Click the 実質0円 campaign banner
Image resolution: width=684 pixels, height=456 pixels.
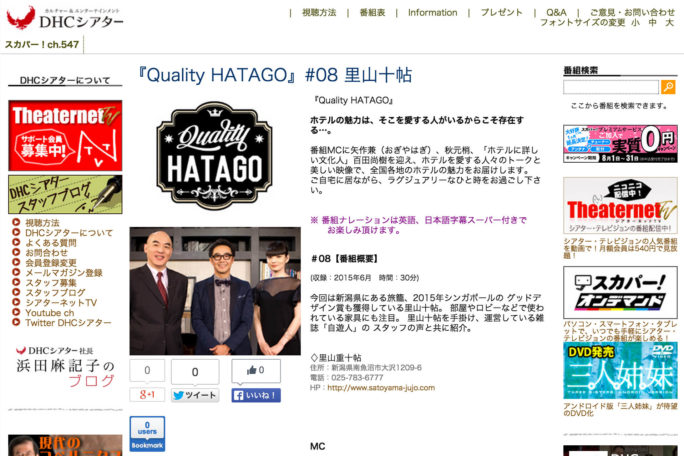(620, 144)
